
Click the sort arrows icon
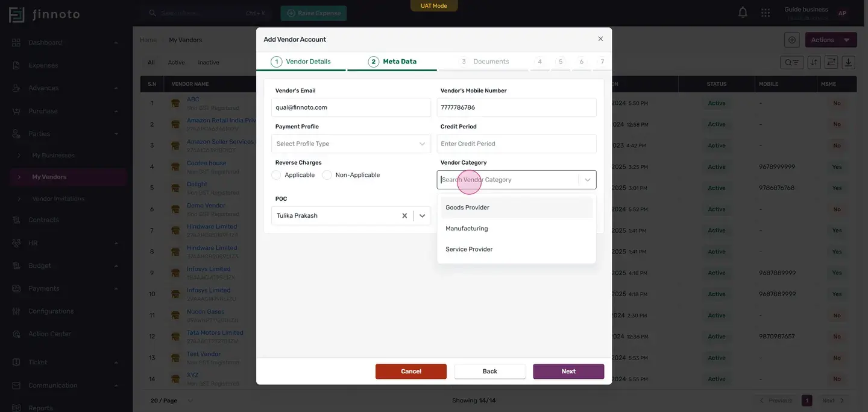pyautogui.click(x=814, y=62)
